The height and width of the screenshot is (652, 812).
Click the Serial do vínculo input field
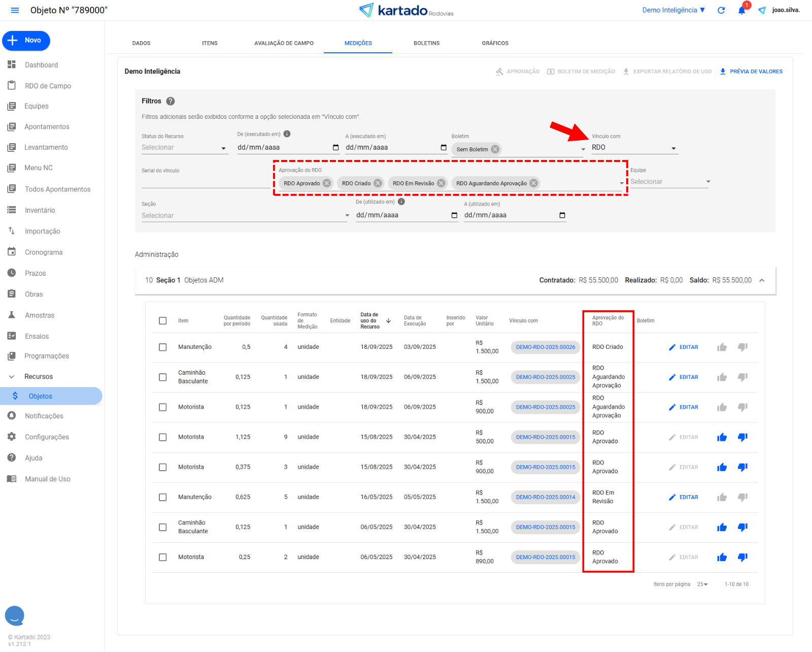pos(205,182)
